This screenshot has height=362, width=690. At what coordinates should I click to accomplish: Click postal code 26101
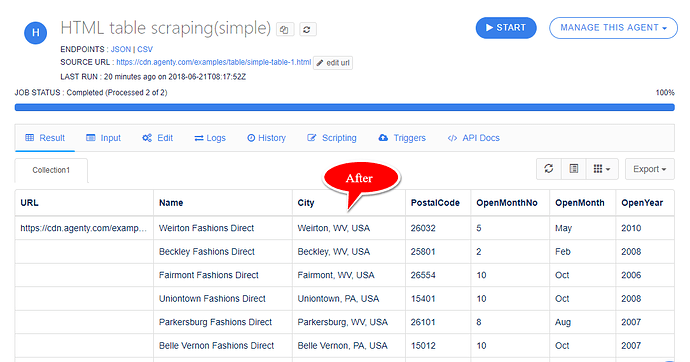pyautogui.click(x=438, y=322)
